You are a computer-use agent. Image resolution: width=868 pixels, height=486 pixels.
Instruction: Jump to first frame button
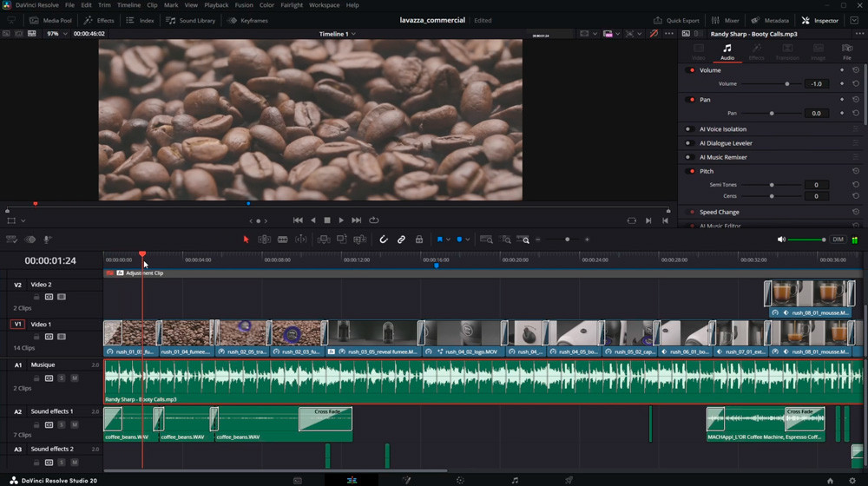(x=298, y=220)
